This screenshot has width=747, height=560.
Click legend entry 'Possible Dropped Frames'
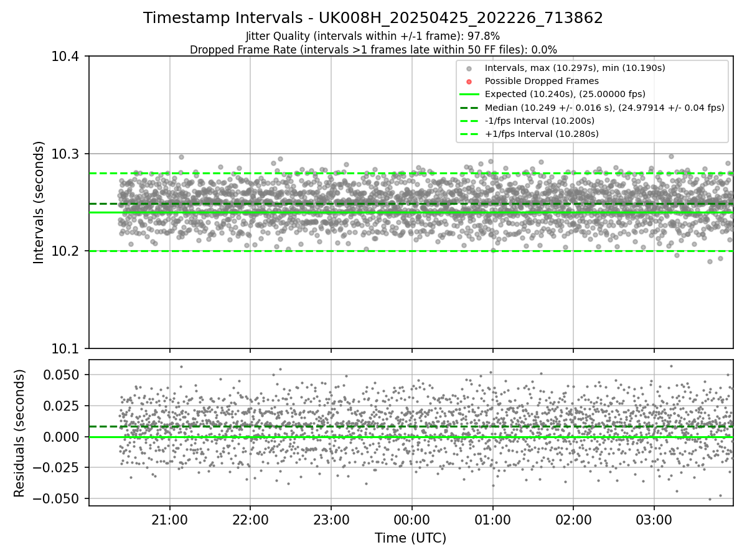542,81
